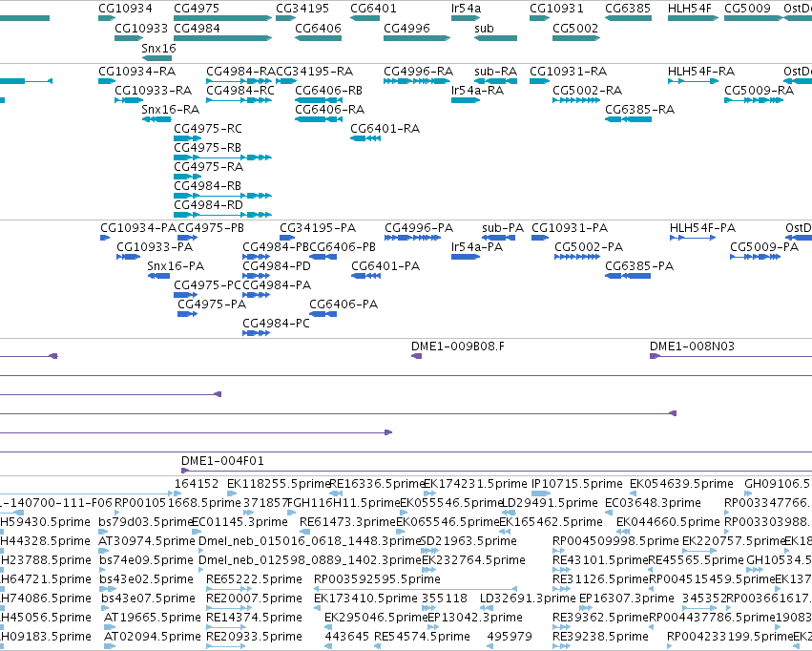Click the CG34195 gene label
The width and height of the screenshot is (812, 651).
coord(302,9)
